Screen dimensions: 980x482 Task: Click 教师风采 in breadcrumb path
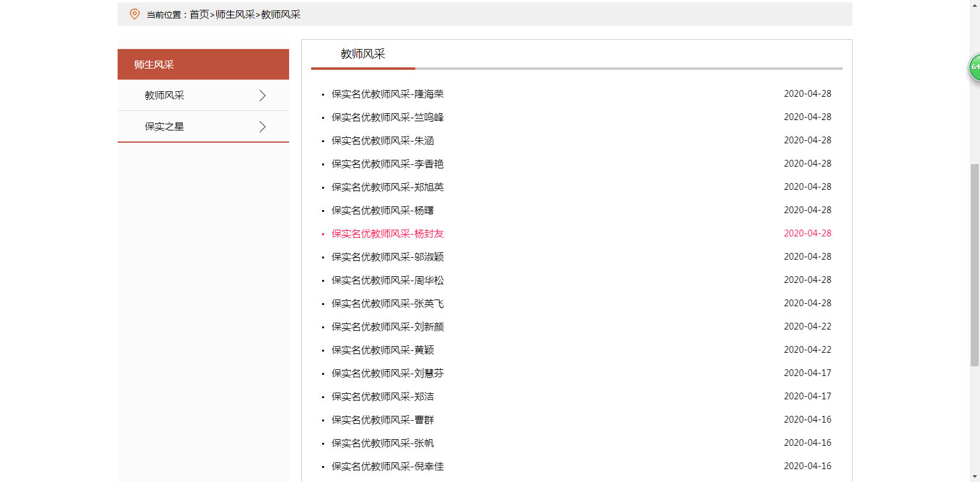[281, 15]
